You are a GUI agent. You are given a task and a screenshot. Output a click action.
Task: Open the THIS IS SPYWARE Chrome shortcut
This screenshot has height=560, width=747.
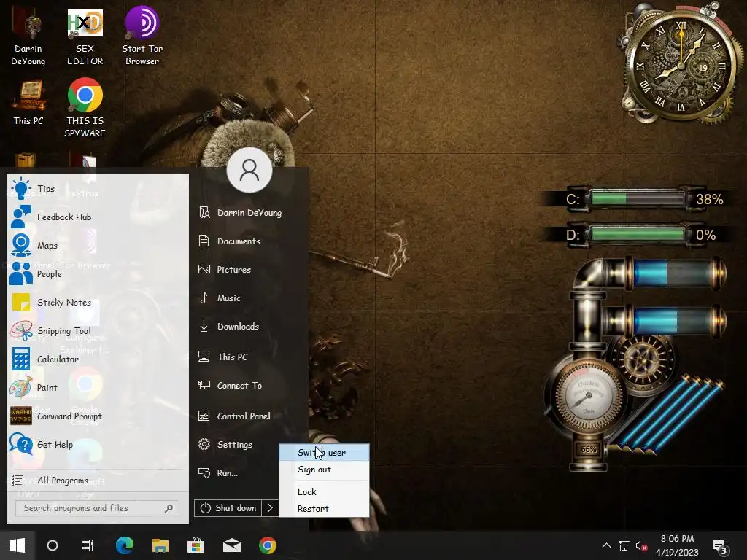click(85, 108)
